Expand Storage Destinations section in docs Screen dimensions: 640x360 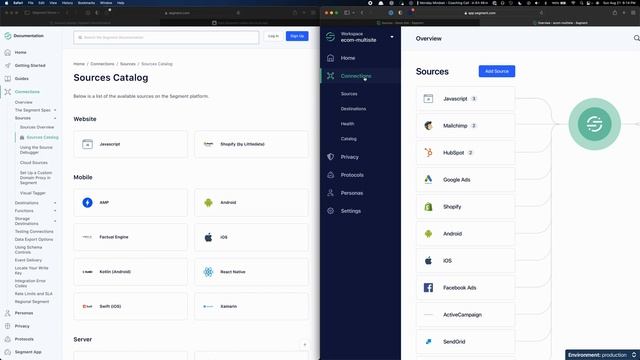pos(55,221)
